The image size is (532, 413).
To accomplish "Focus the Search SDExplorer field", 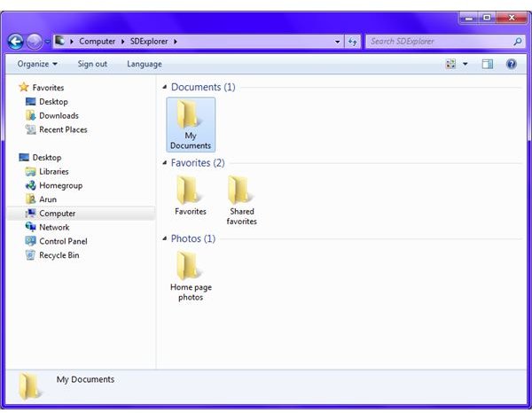I will (444, 42).
